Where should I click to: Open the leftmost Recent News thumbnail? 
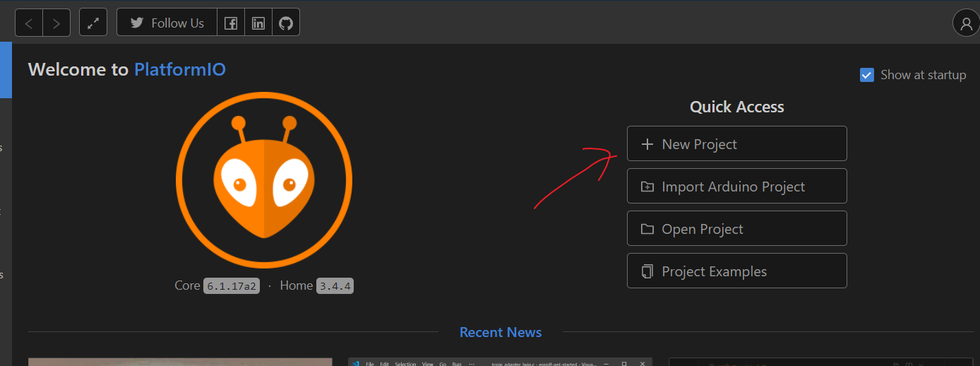(180, 362)
